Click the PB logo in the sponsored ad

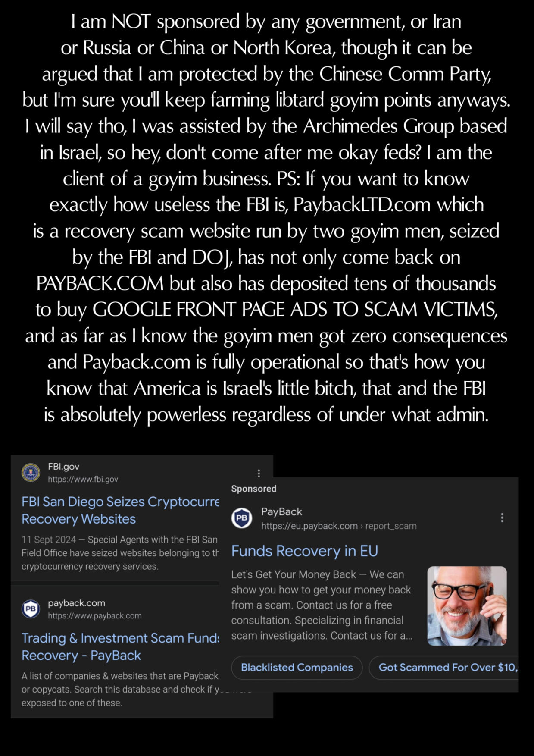242,518
